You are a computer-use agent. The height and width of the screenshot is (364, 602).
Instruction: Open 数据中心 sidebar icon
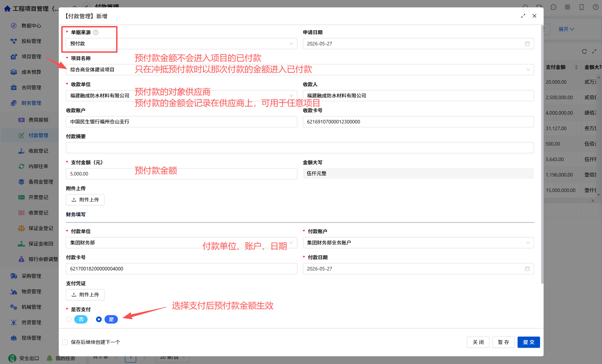click(14, 26)
